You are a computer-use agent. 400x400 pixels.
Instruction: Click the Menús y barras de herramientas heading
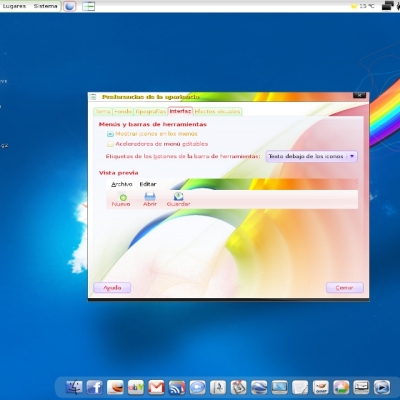(153, 124)
